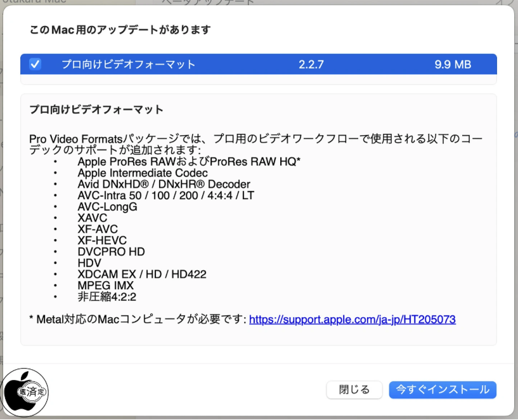Click the XDCAM EX / HD / HD422 entry
This screenshot has width=518, height=420.
(141, 274)
